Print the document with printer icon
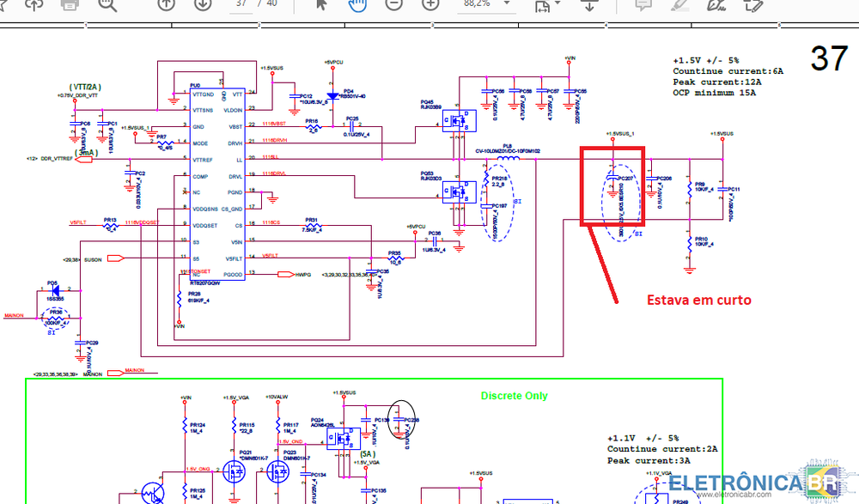Image resolution: width=859 pixels, height=504 pixels. (70, 4)
